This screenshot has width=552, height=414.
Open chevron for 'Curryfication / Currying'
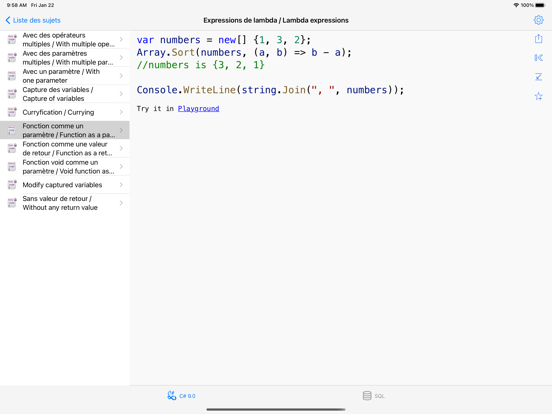pyautogui.click(x=121, y=112)
